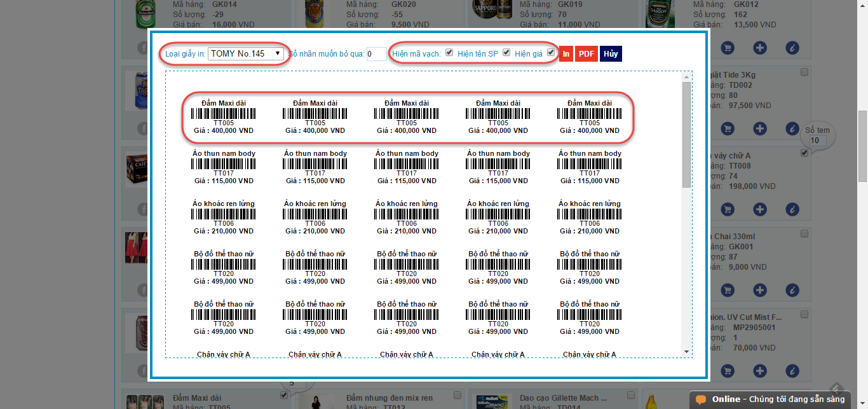Click the main page scrollbar thumb
The height and width of the screenshot is (409, 868).
pos(862,146)
